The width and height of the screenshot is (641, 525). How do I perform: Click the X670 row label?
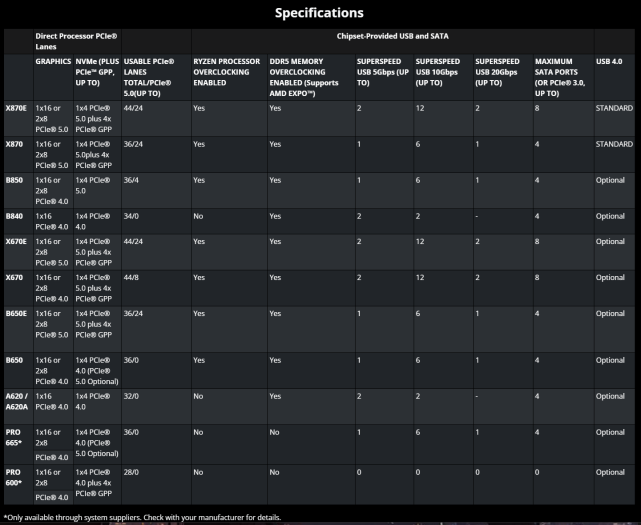click(14, 277)
